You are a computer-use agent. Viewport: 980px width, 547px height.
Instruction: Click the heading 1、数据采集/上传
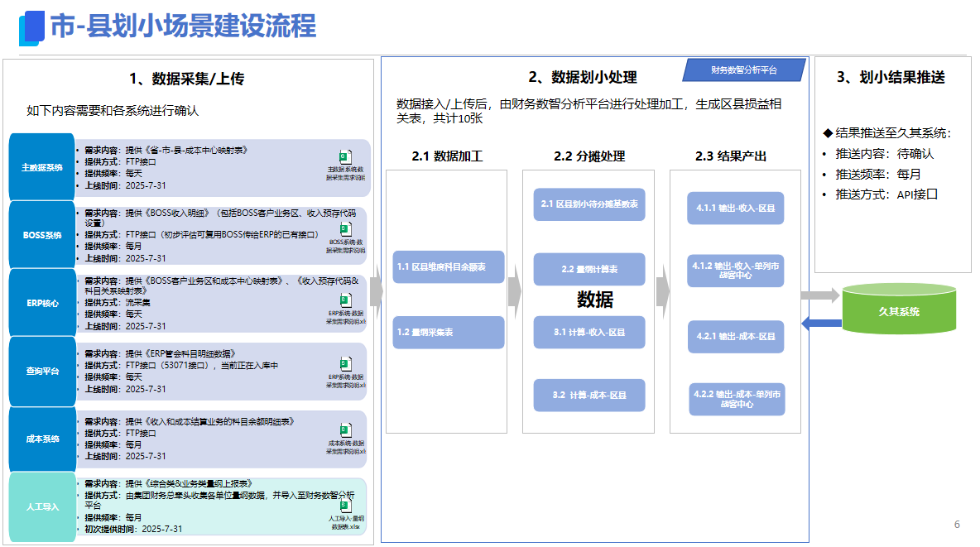(186, 79)
